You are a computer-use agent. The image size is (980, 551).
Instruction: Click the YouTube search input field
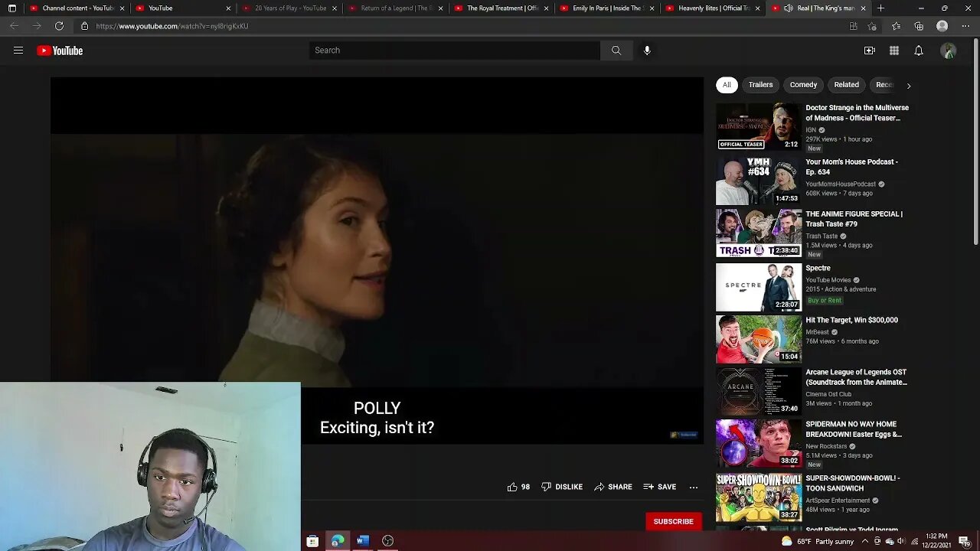(x=455, y=51)
